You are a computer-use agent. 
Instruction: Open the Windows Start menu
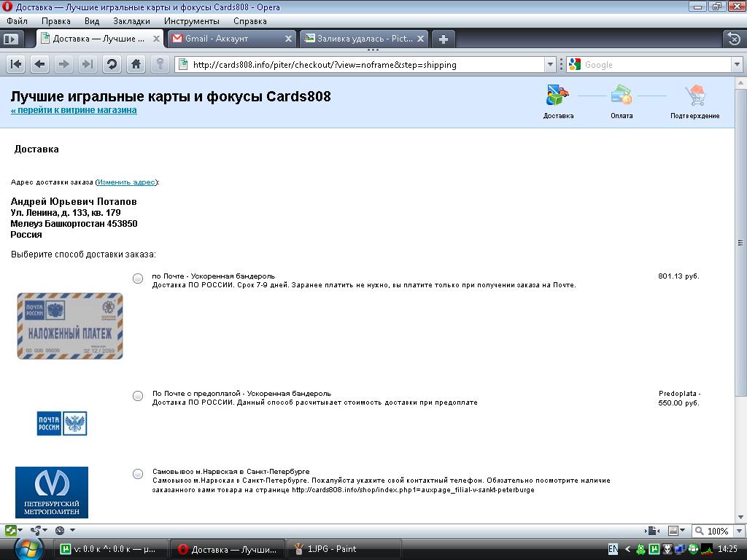click(x=29, y=548)
